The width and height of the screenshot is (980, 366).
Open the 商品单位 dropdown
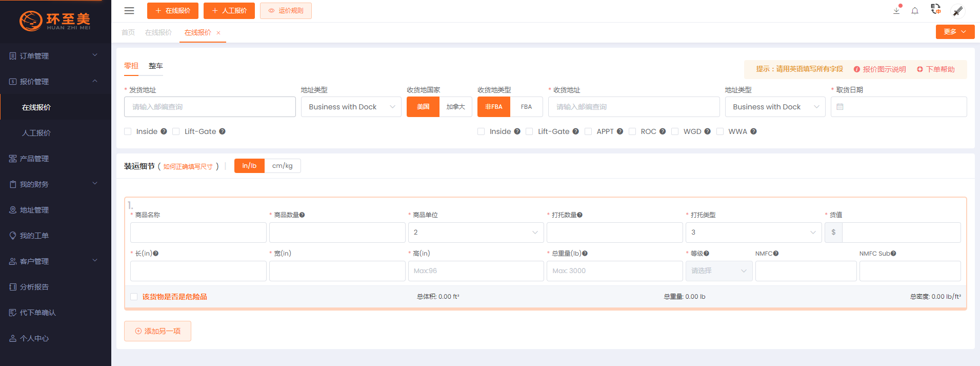click(475, 233)
